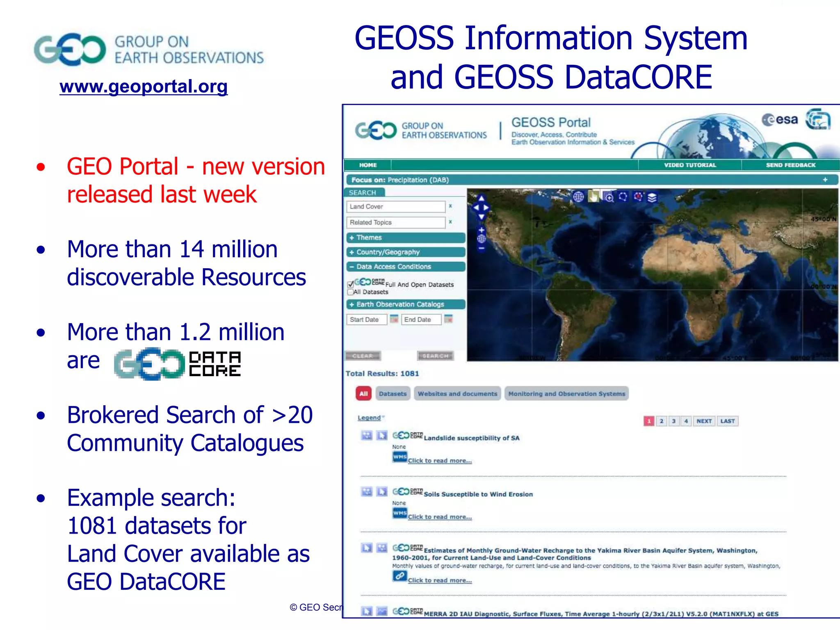The image size is (840, 630).
Task: Select the pan hand tool on the map
Action: tap(593, 197)
